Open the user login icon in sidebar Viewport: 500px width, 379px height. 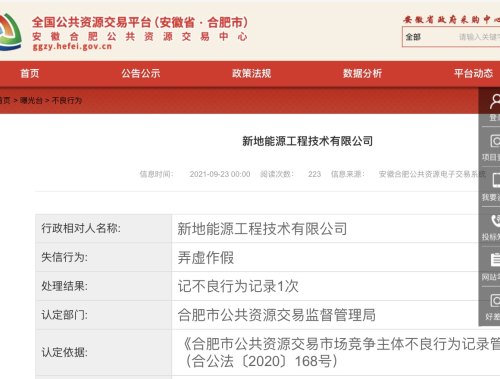tap(495, 101)
